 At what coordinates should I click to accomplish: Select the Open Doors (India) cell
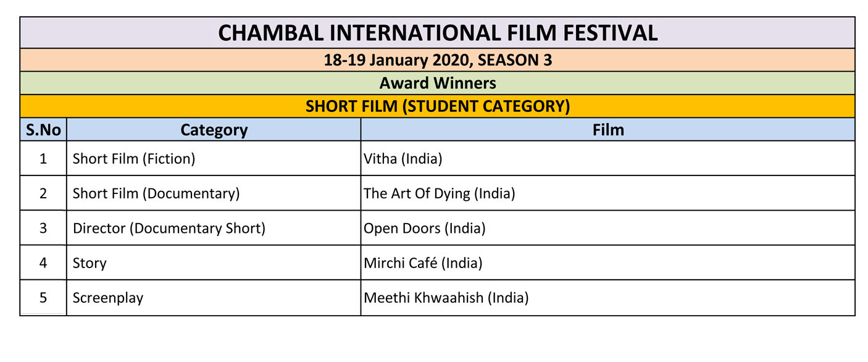[x=608, y=228]
